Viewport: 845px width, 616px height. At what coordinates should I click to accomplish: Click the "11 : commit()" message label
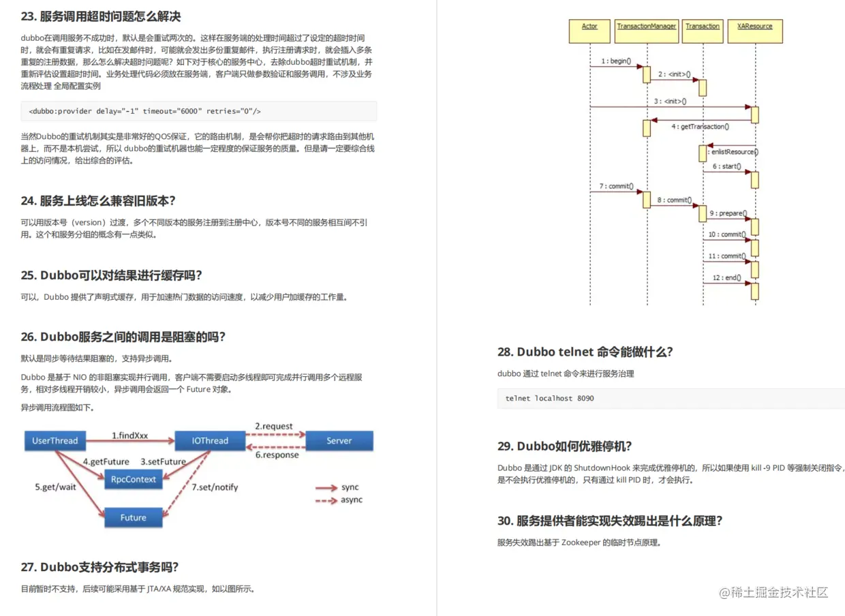click(x=727, y=256)
